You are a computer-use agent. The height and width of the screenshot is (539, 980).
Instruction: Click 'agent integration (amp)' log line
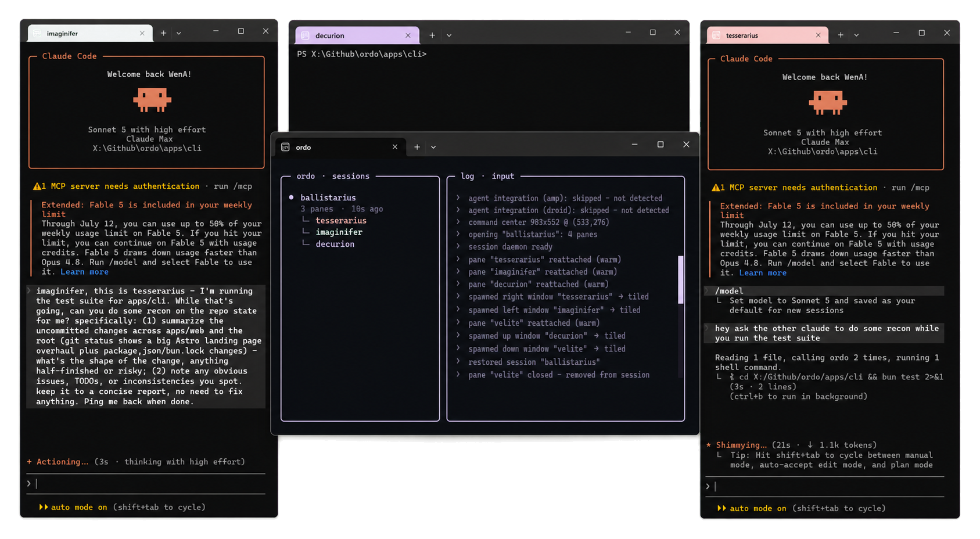click(x=565, y=199)
